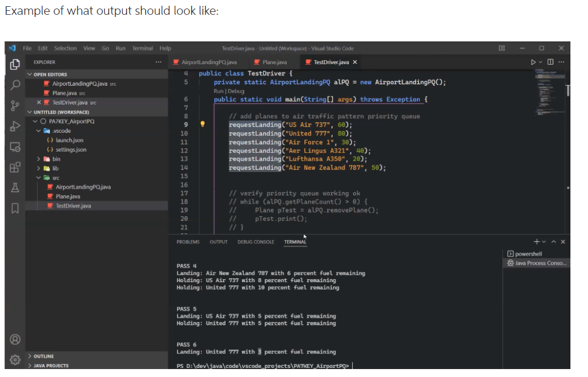Open the Selection menu
The image size is (588, 377).
pyautogui.click(x=65, y=48)
